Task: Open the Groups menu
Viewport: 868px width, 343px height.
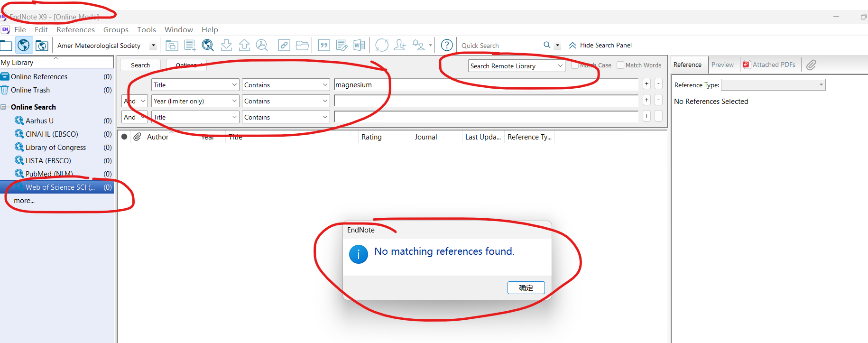Action: click(x=116, y=29)
